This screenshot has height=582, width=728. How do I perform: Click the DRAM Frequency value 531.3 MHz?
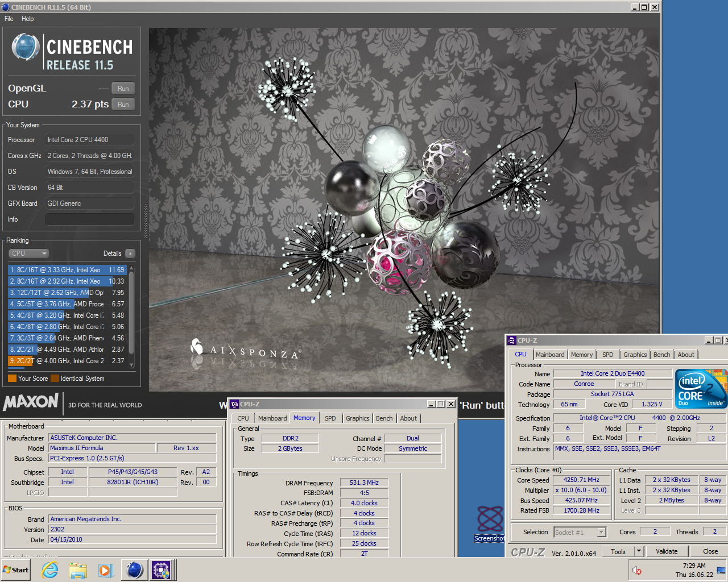(x=364, y=483)
